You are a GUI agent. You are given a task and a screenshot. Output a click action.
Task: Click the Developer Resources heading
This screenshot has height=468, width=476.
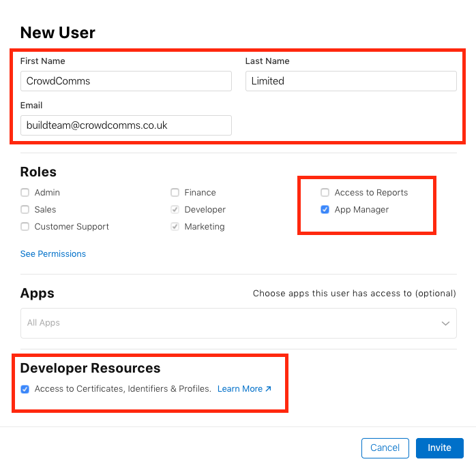click(90, 369)
